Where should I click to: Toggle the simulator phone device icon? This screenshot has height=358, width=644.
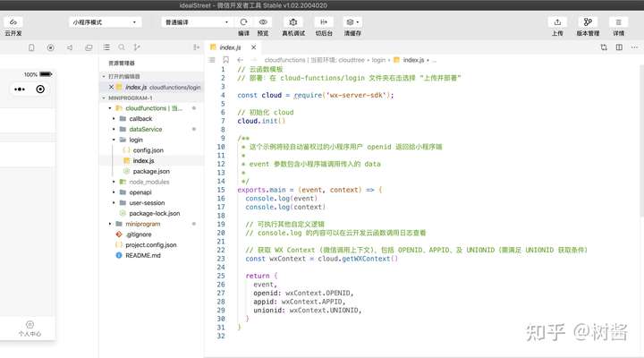(x=31, y=47)
